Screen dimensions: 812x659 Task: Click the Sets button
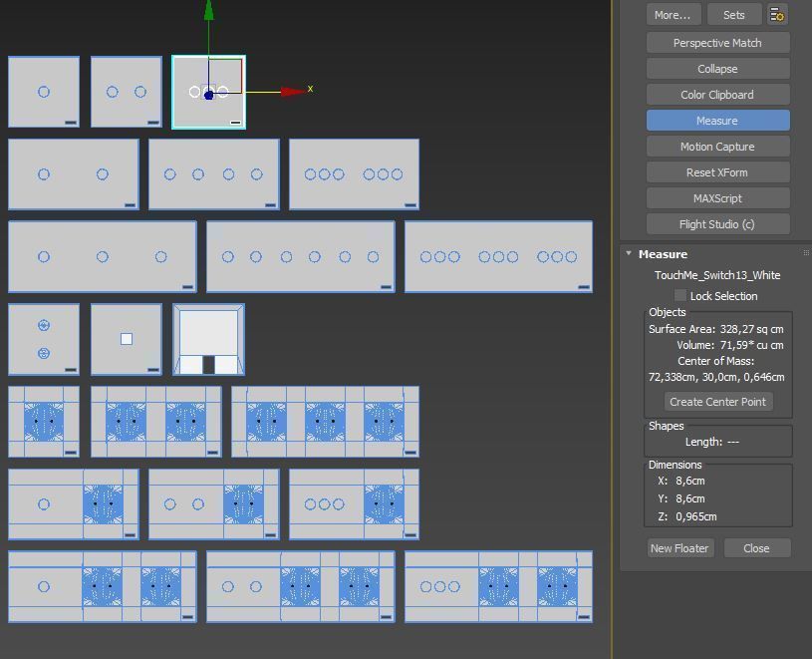coord(734,15)
